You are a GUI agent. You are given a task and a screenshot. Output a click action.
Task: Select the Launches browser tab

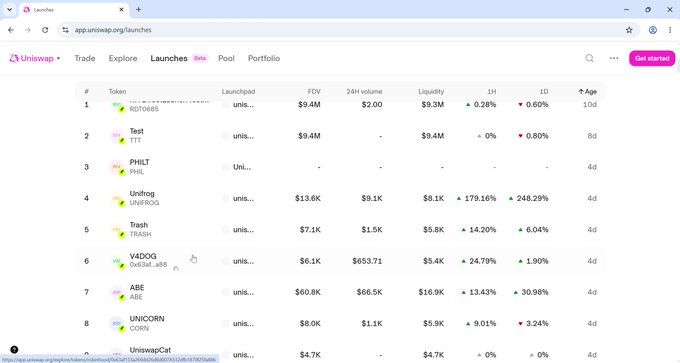click(74, 10)
